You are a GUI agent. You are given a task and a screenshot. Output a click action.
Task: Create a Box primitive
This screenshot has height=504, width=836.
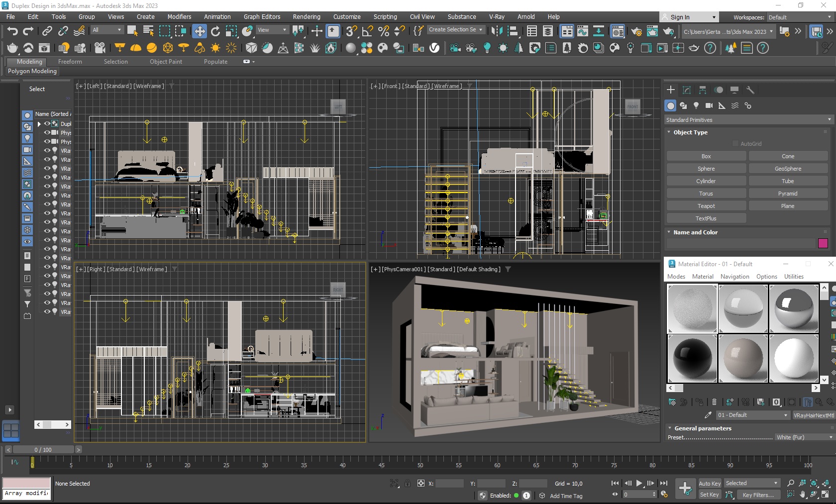(x=706, y=156)
